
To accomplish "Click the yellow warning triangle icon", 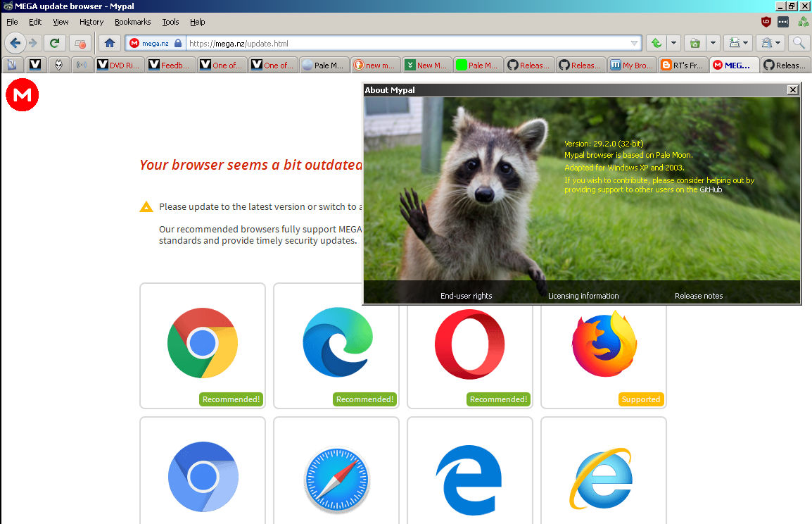I will tap(146, 207).
